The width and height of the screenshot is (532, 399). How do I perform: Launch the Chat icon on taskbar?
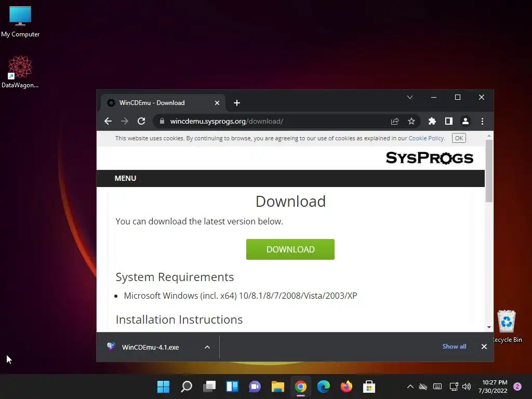(x=255, y=387)
